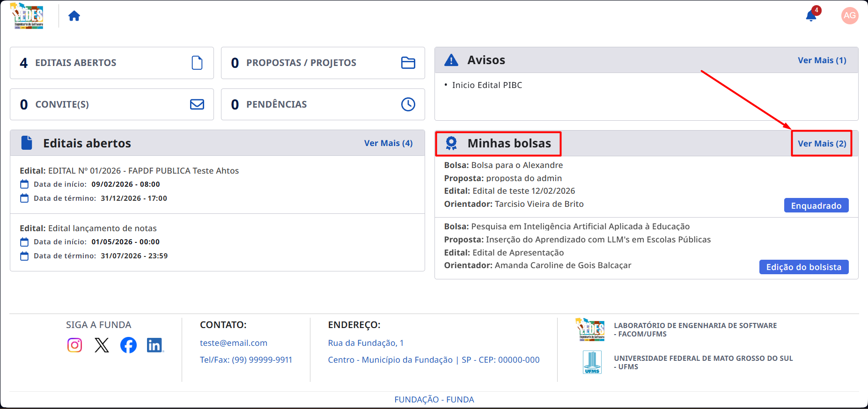Open the Convite(s) card
The width and height of the screenshot is (868, 409).
click(x=112, y=104)
